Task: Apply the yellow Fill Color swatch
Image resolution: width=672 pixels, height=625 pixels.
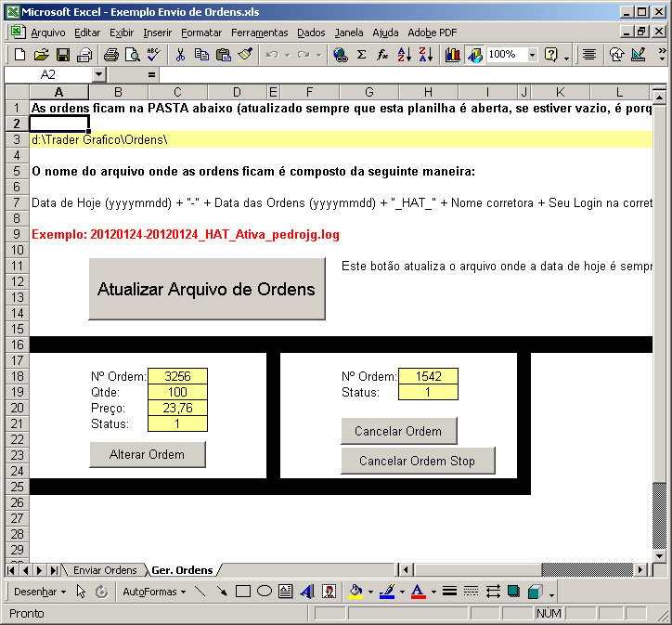Action: pos(355,592)
